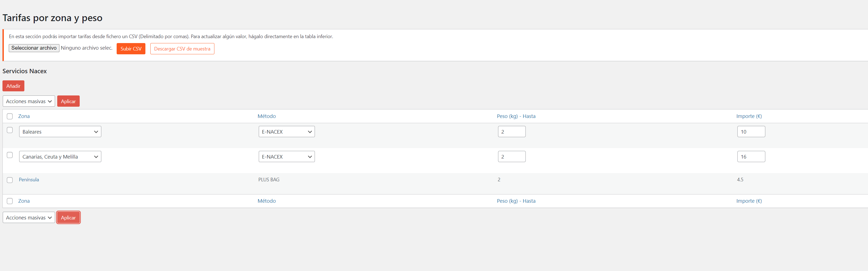
Task: Sort by Peso (kg) - Hasta in the footer
Action: 516,201
